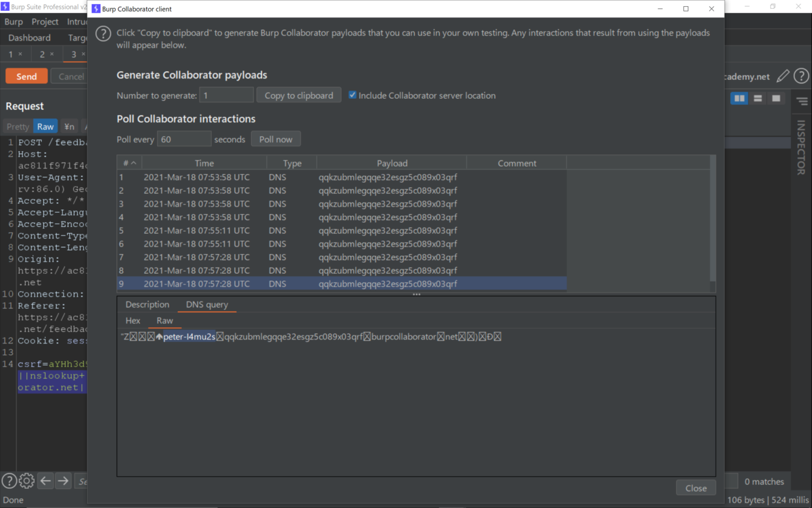
Task: Select interaction row 1
Action: pyautogui.click(x=342, y=177)
